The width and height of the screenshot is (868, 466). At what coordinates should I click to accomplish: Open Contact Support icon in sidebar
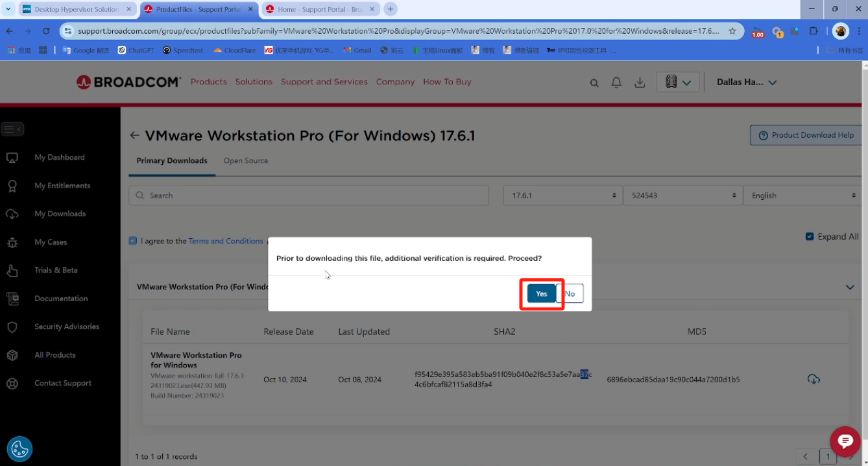(12, 383)
